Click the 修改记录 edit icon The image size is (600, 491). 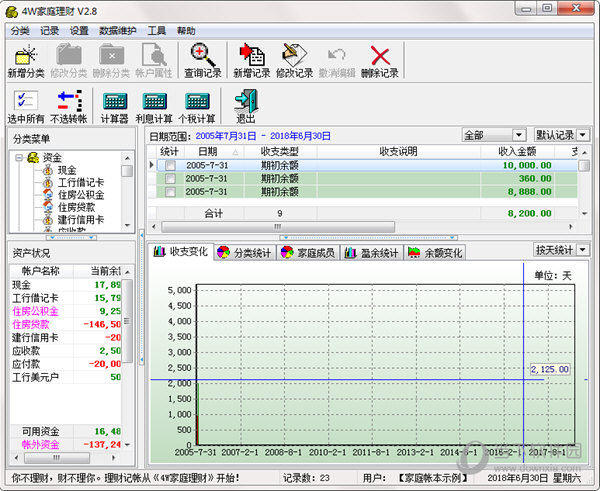(294, 57)
